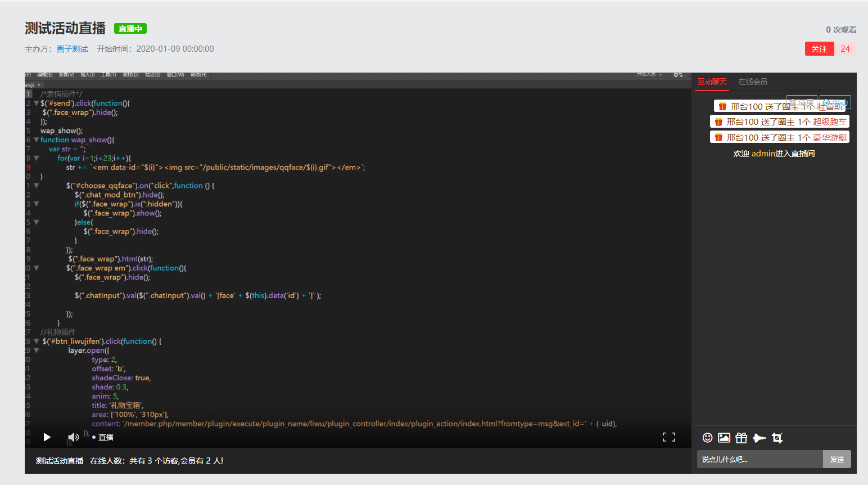The image size is (868, 485).
Task: Open the gift box panel
Action: click(x=741, y=438)
